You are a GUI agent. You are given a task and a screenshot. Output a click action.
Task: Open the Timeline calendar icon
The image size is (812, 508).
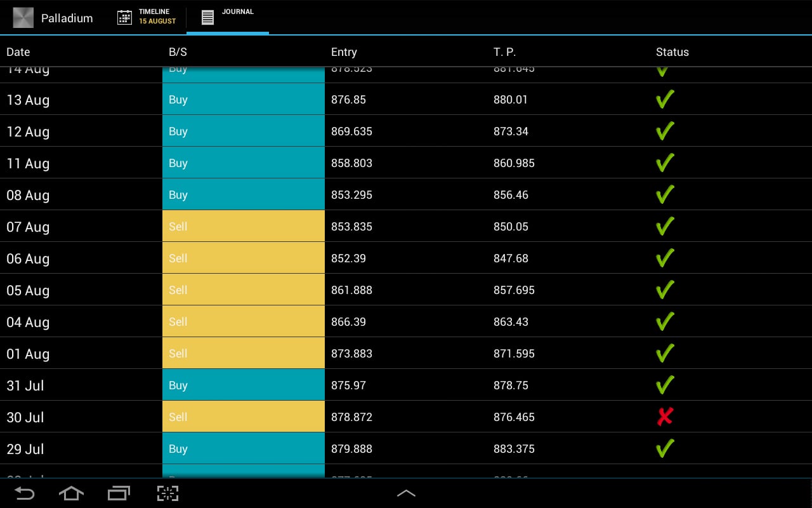(x=125, y=17)
